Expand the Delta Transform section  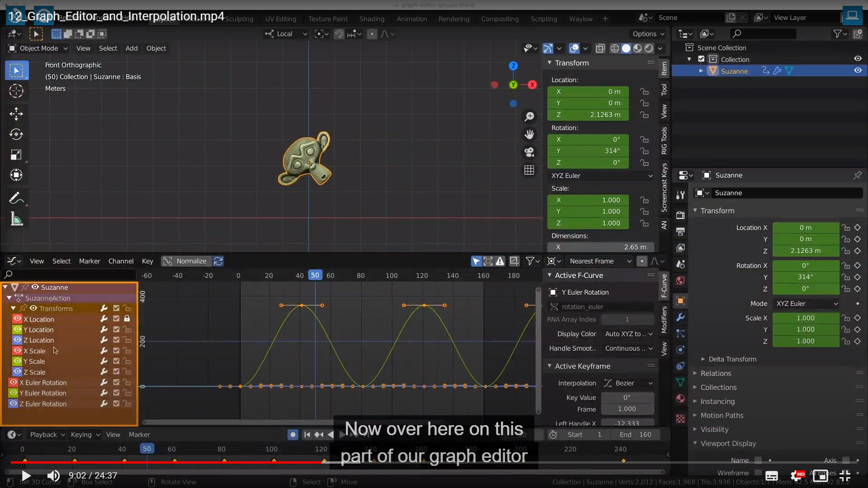coord(732,359)
